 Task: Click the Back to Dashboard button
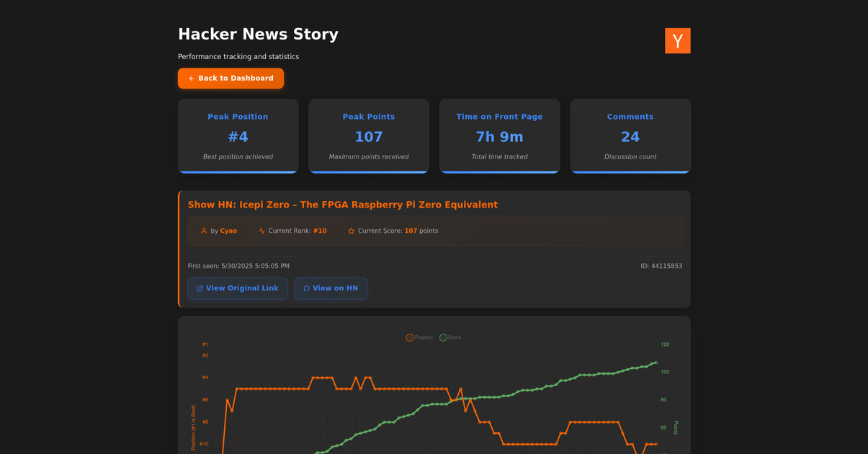click(231, 79)
